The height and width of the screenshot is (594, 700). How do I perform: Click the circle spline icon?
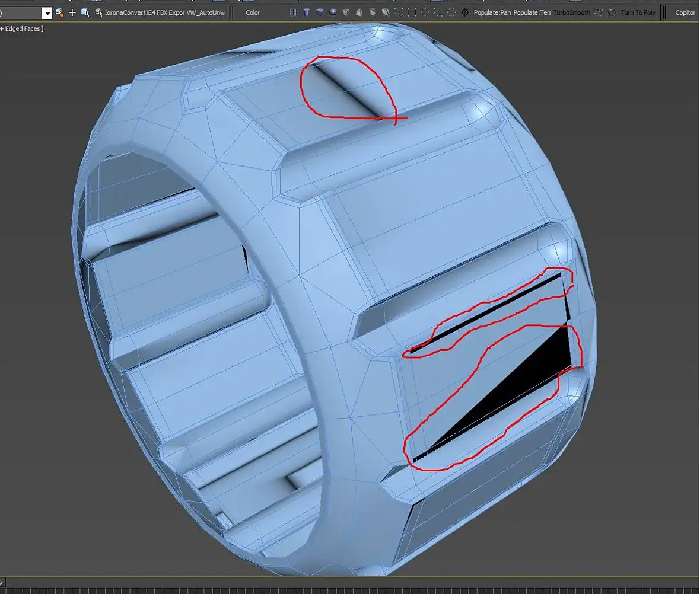[x=425, y=12]
